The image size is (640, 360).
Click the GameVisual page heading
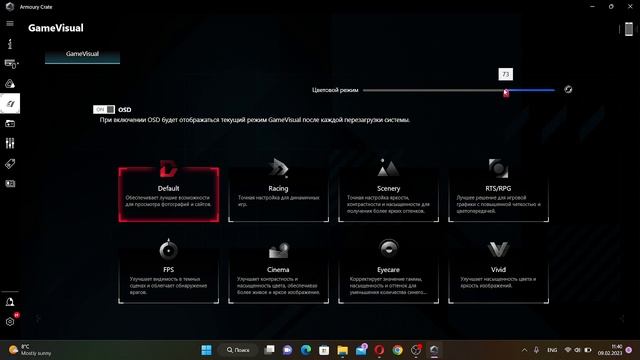[56, 28]
